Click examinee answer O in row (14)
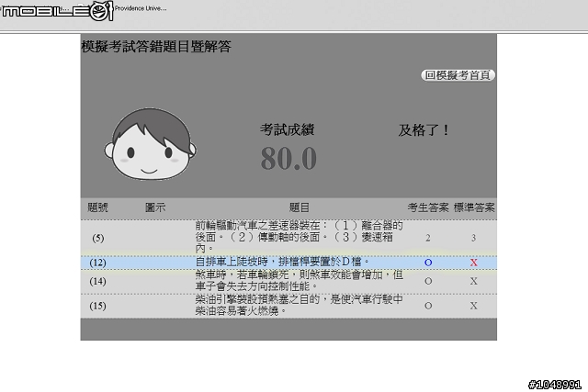The width and height of the screenshot is (588, 392). pos(428,281)
